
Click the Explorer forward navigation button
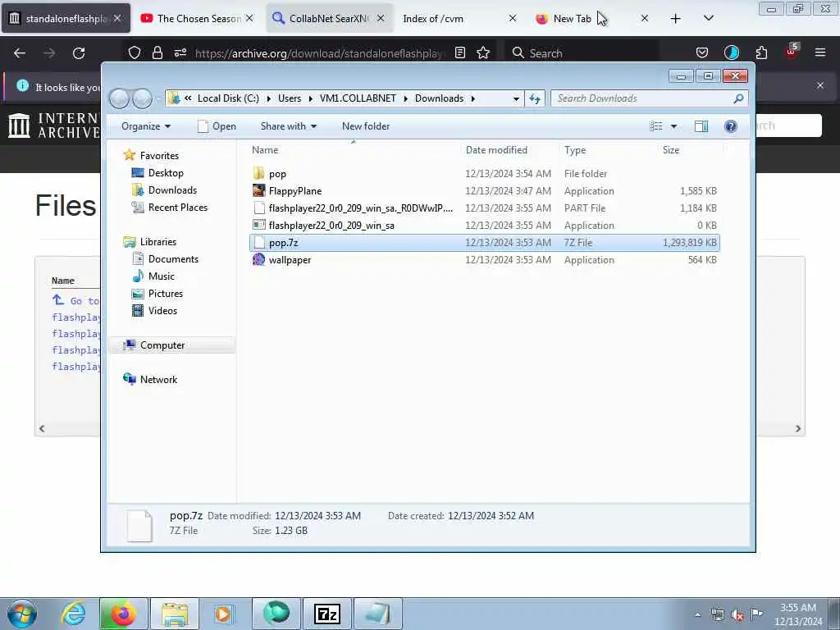(142, 98)
